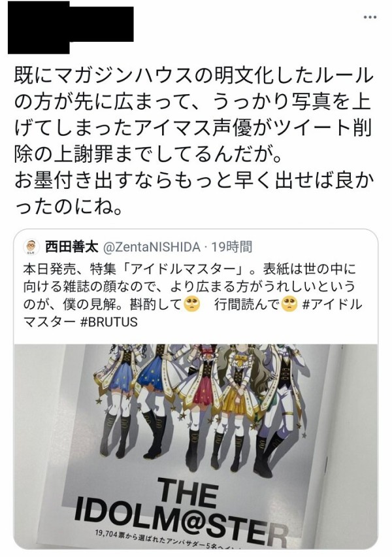
Task: Click お墨付き line in the main tweet
Action: point(193,181)
